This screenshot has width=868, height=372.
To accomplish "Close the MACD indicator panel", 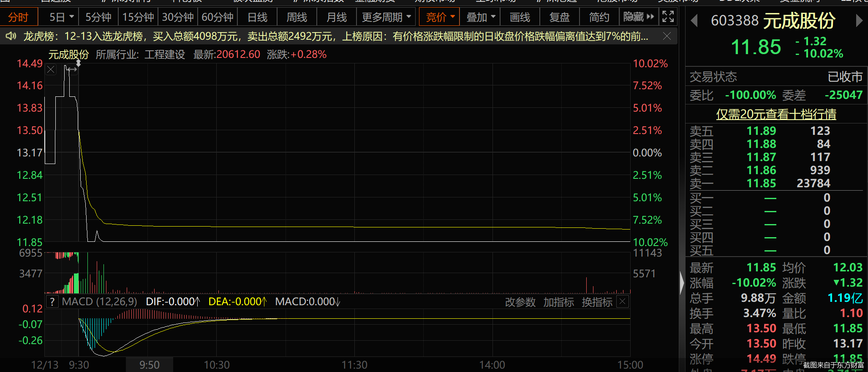I will (622, 302).
